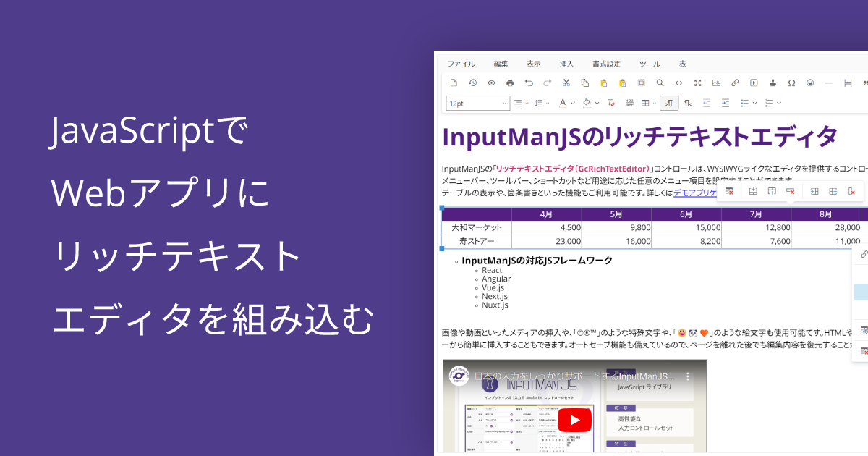Insert an image
The image size is (868, 456).
[x=716, y=83]
